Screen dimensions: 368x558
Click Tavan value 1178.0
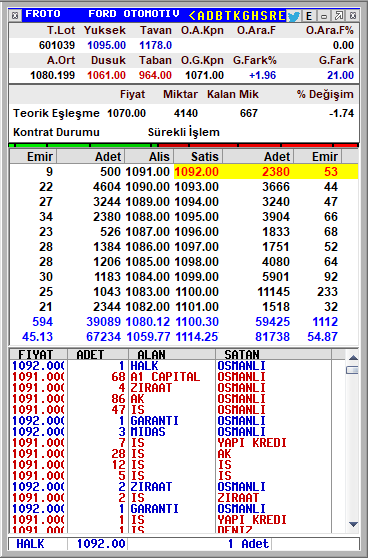pyautogui.click(x=156, y=46)
